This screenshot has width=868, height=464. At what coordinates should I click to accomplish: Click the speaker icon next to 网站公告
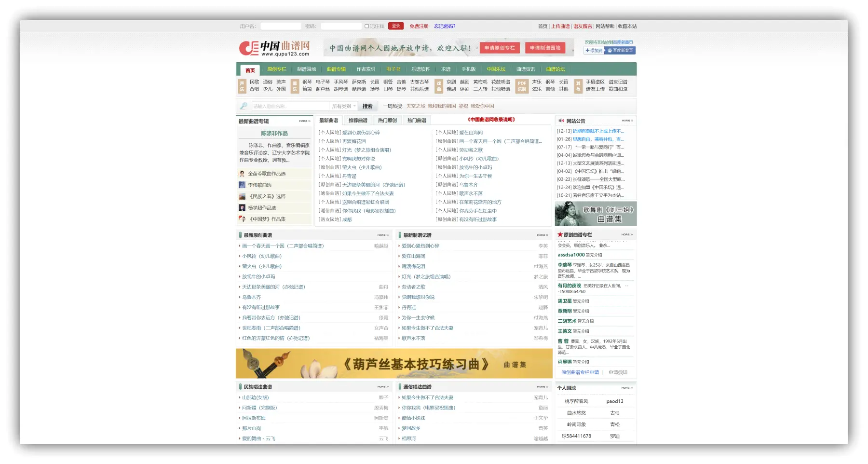click(561, 121)
